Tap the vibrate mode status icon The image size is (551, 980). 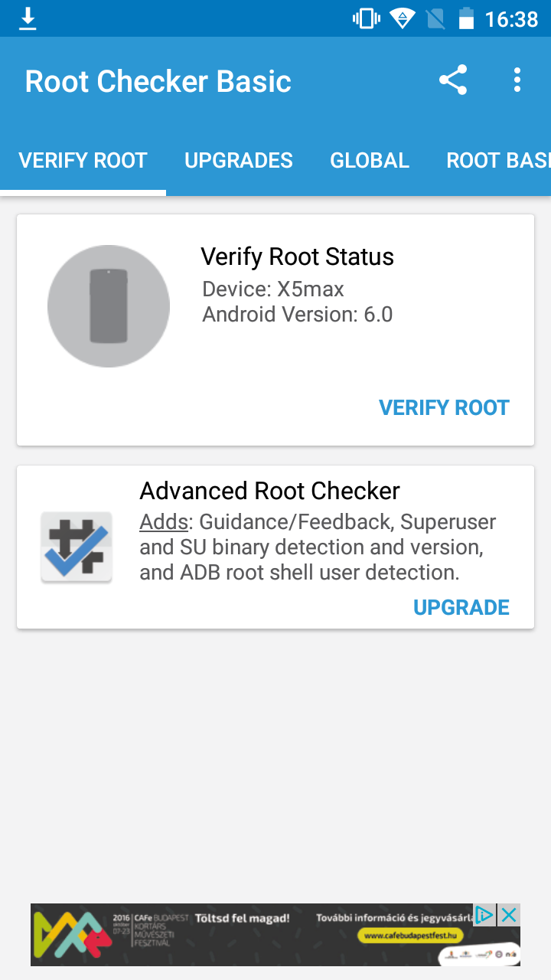(x=367, y=18)
